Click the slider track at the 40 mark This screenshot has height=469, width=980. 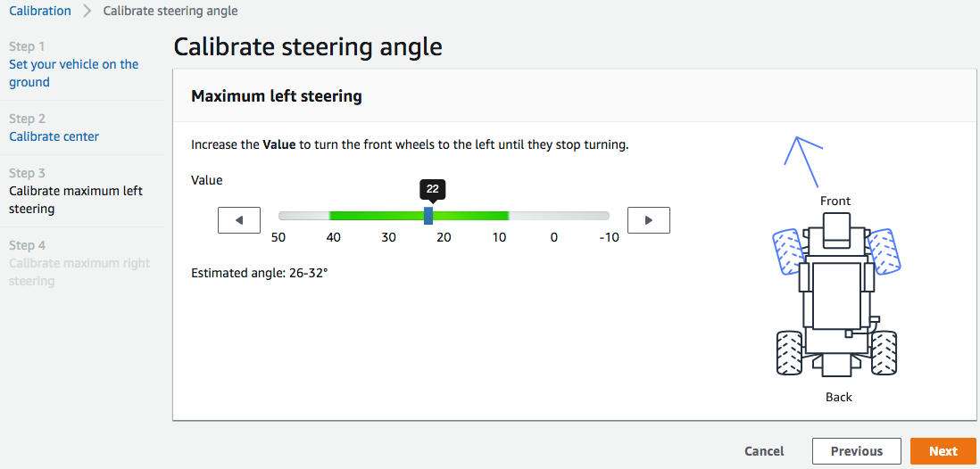(x=334, y=216)
